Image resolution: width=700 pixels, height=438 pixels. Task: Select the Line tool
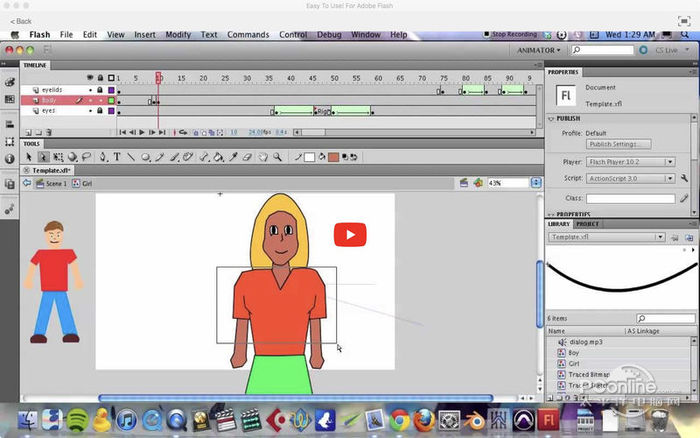click(131, 157)
